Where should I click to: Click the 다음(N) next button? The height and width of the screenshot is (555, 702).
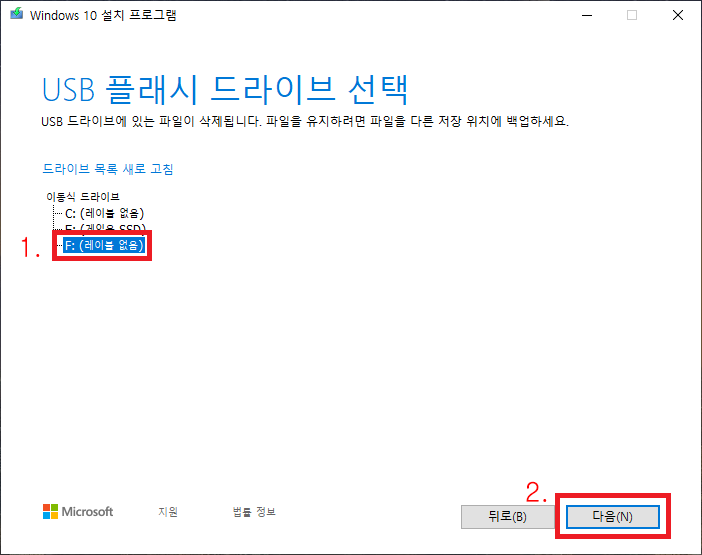(612, 517)
